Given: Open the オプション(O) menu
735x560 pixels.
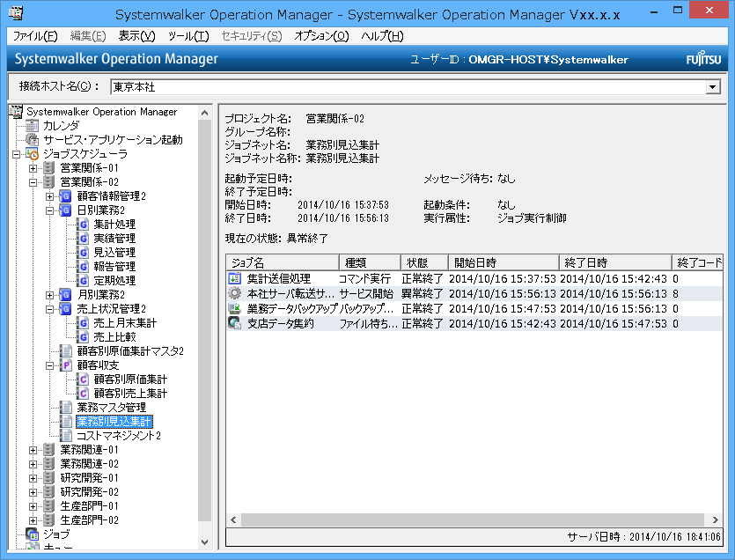Looking at the screenshot, I should [x=321, y=36].
